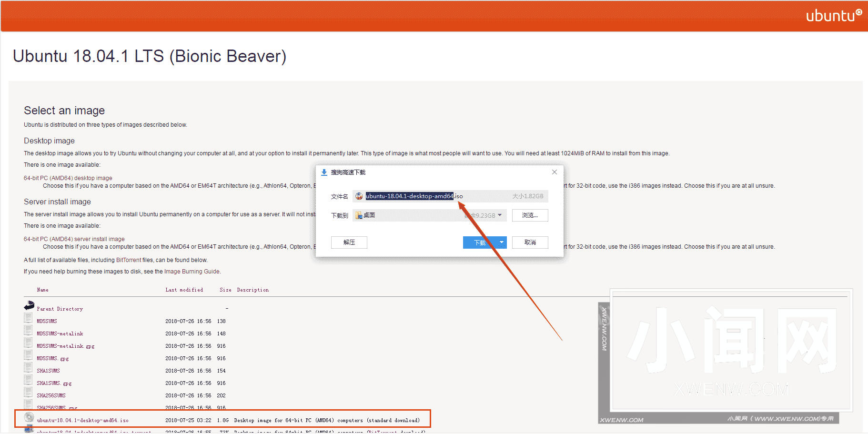The height and width of the screenshot is (434, 868).
Task: Click the file icon beside MD5SUMS.gpg
Action: (29, 355)
